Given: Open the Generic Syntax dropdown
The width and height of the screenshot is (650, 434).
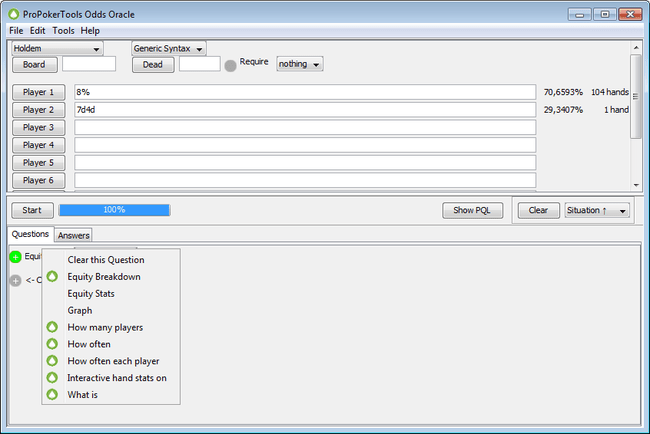Looking at the screenshot, I should 169,48.
